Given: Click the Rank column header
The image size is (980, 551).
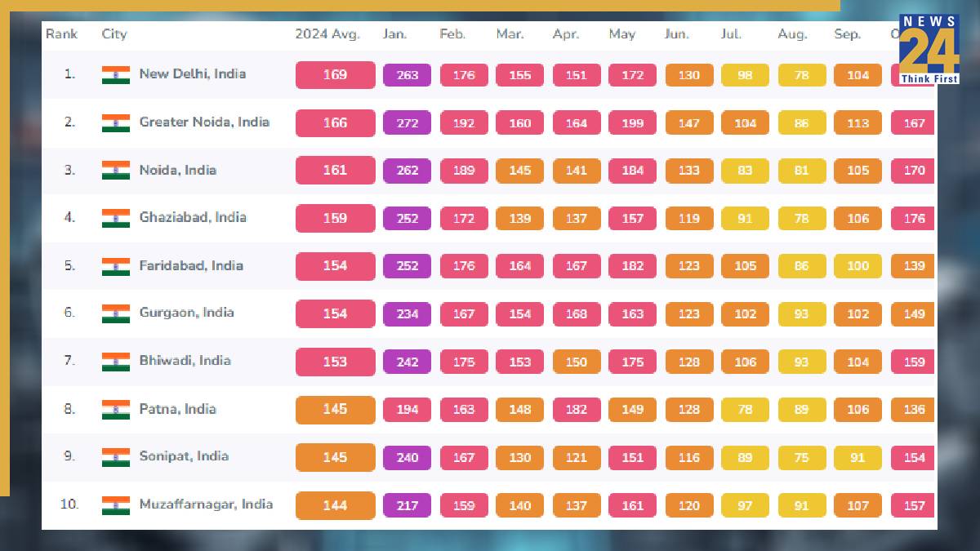Looking at the screenshot, I should pyautogui.click(x=61, y=34).
